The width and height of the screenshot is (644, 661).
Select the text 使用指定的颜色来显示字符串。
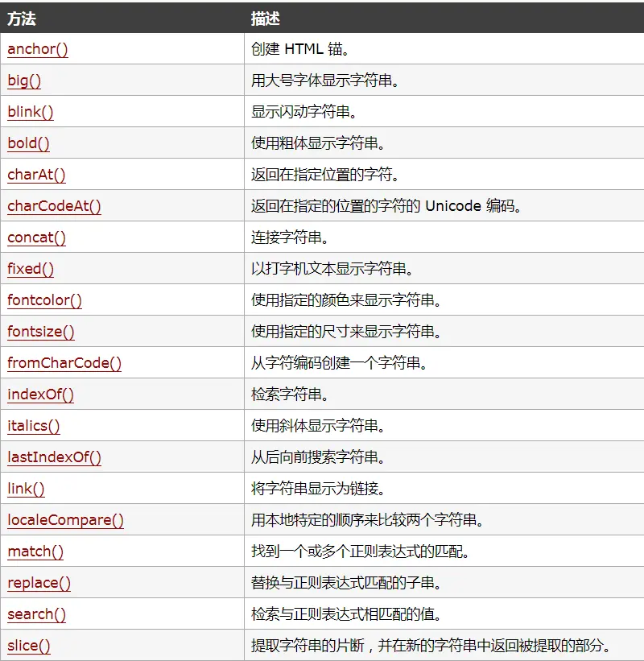(x=346, y=300)
